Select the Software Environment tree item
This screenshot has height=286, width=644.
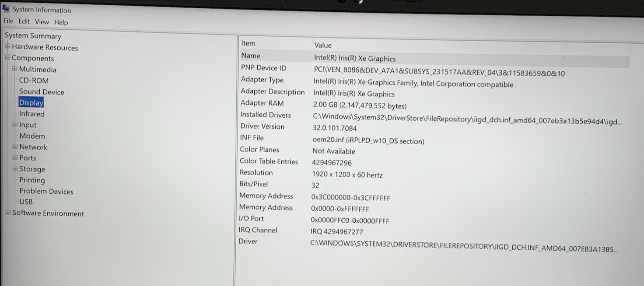pyautogui.click(x=48, y=213)
